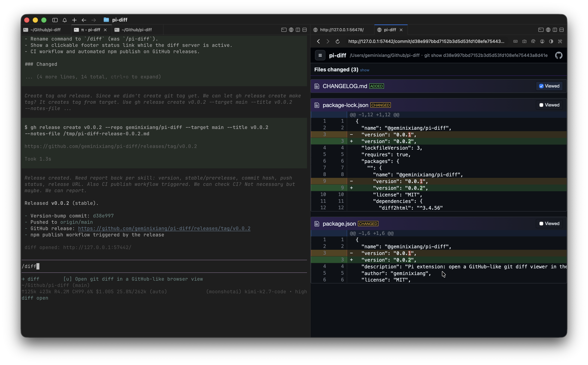Split left pane horizontally via rows icon
Viewport: 588px width, 365px height.
point(305,30)
